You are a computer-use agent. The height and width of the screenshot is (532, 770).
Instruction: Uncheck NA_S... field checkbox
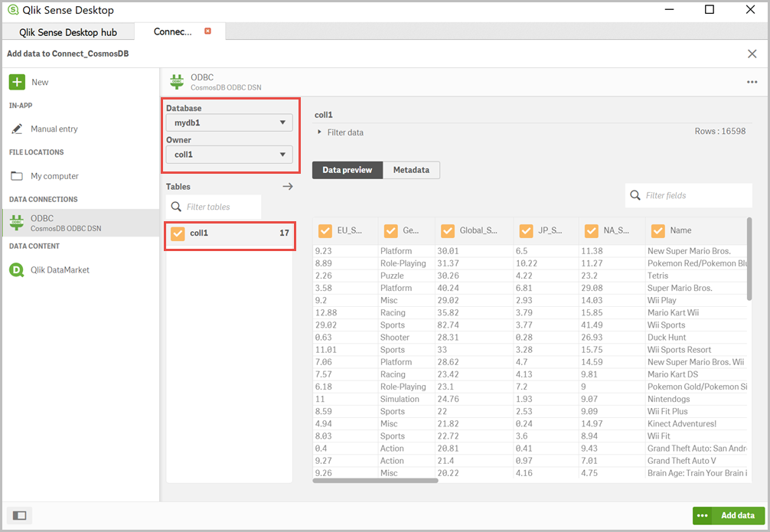pos(592,230)
